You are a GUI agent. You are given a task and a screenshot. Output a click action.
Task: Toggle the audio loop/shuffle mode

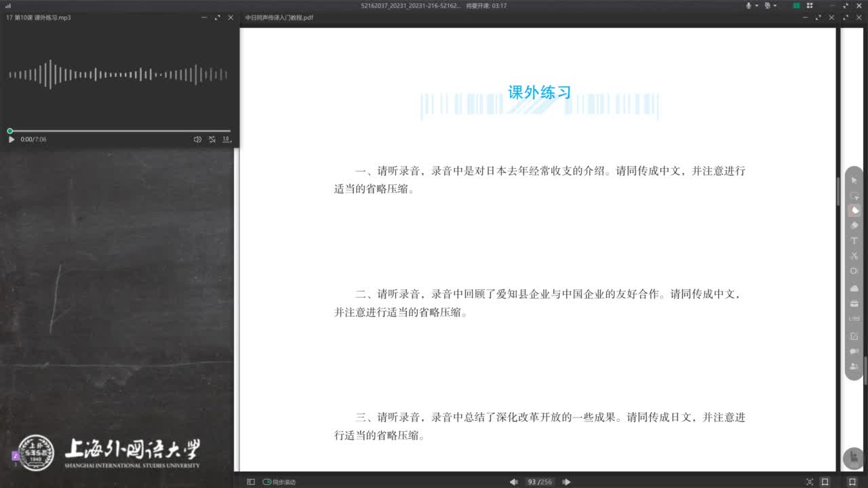pyautogui.click(x=212, y=140)
